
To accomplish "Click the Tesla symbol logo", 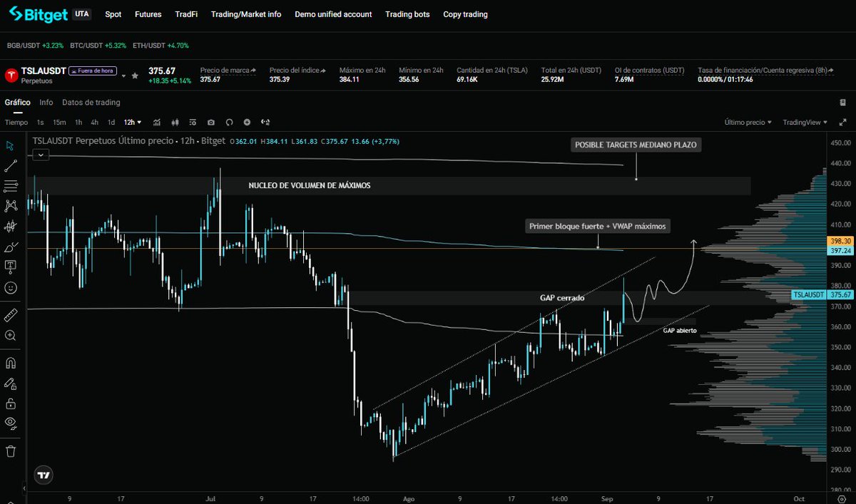I will 11,76.
